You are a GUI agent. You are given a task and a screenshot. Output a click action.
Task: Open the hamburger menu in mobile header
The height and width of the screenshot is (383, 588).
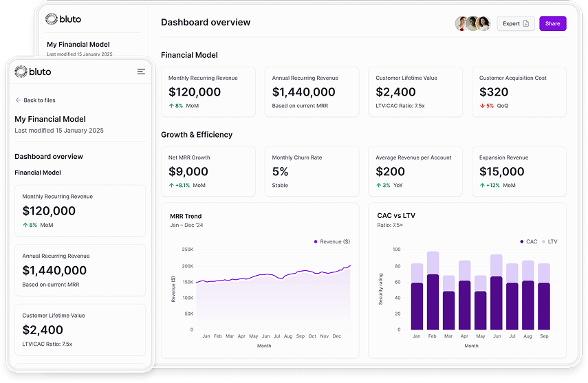(x=141, y=72)
